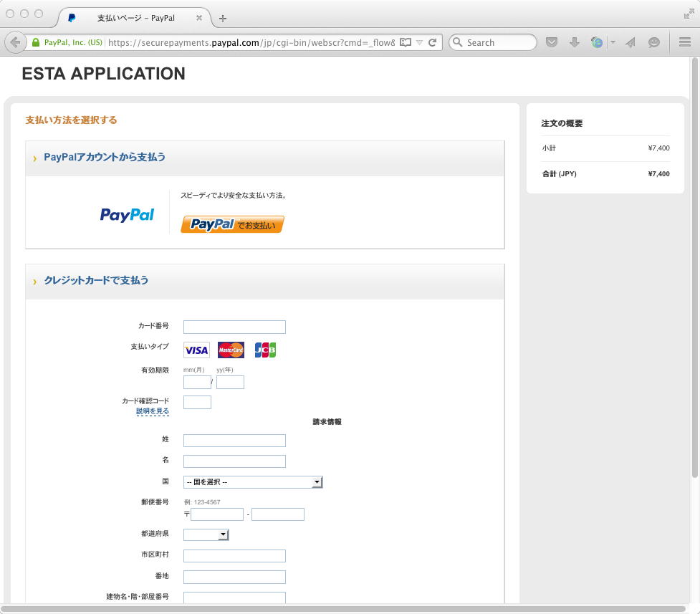The width and height of the screenshot is (700, 614).
Task: Open a new tab with plus button
Action: (223, 19)
